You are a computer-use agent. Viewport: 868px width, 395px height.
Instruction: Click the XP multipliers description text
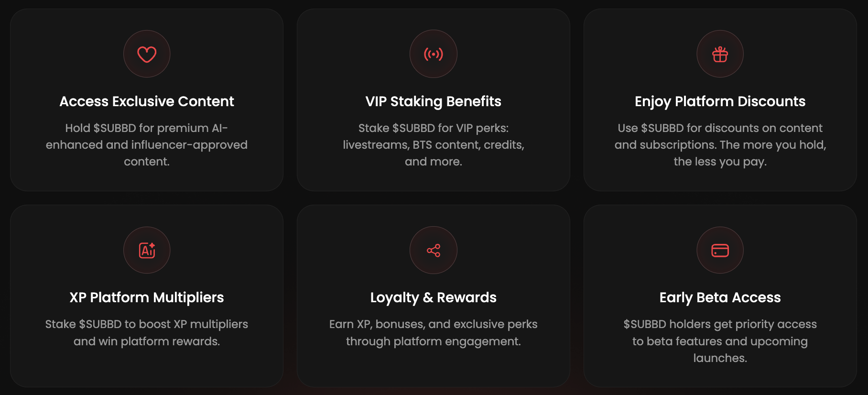(x=147, y=332)
